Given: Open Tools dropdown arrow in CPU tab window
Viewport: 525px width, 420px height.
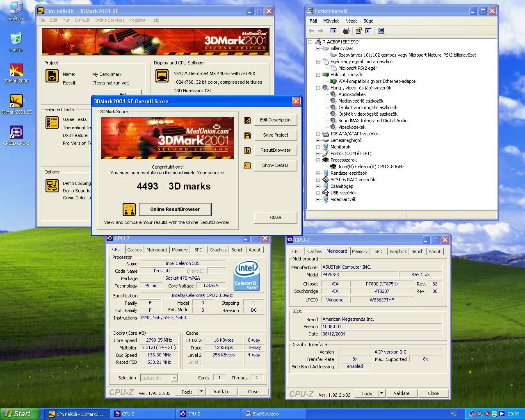Looking at the screenshot, I should 201,392.
